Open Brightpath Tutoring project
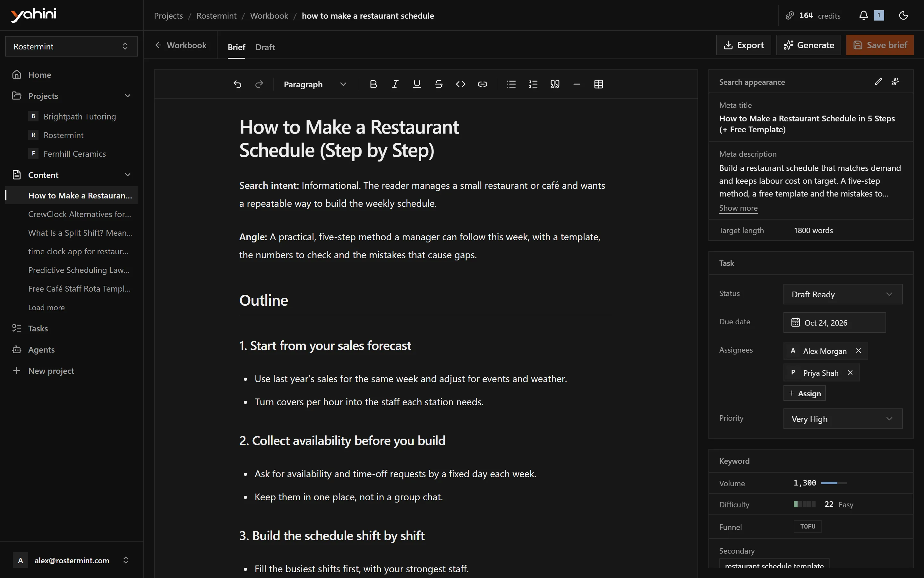This screenshot has height=578, width=924. click(x=80, y=116)
